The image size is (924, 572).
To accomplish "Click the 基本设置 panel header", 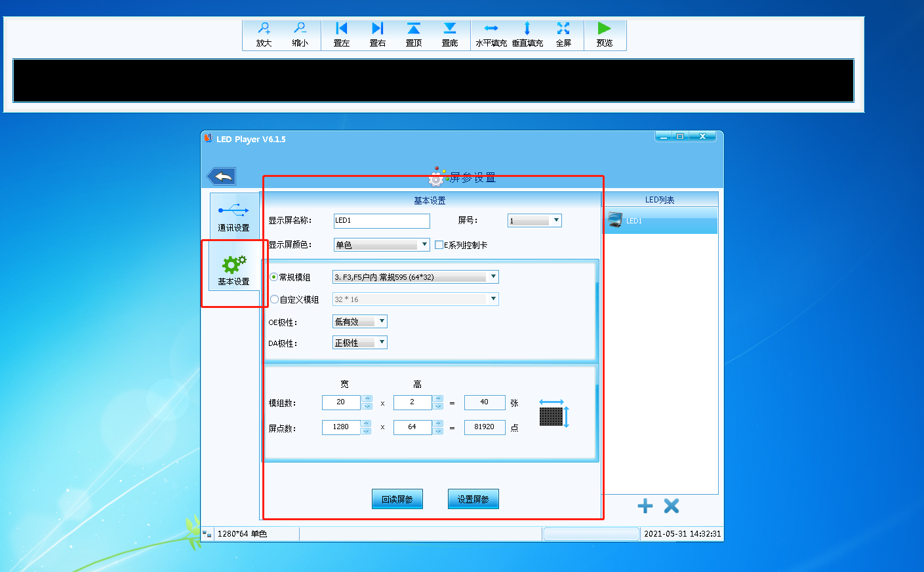I will 430,200.
